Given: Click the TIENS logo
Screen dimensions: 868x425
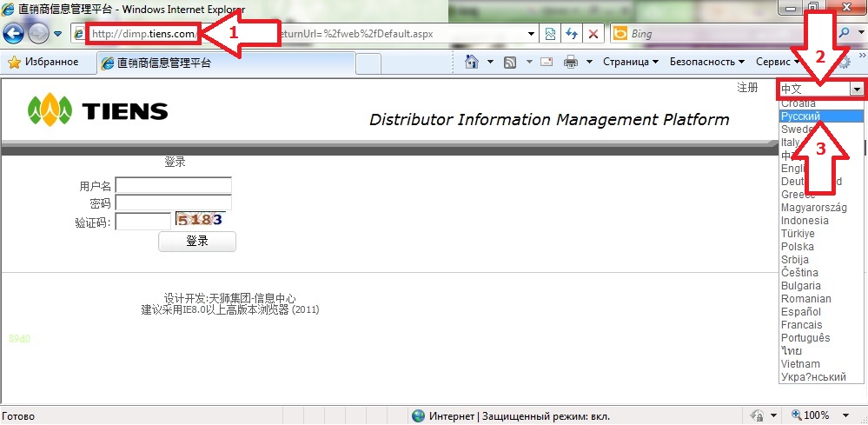Looking at the screenshot, I should point(97,110).
